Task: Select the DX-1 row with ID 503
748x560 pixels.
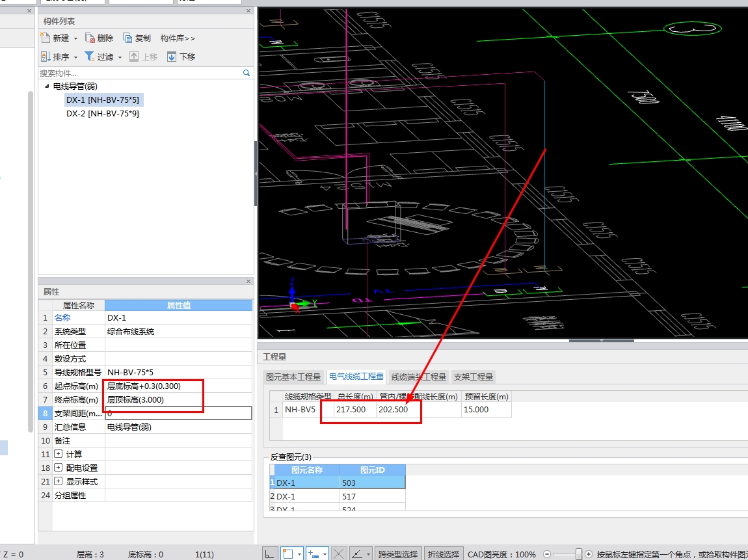Action: [338, 483]
